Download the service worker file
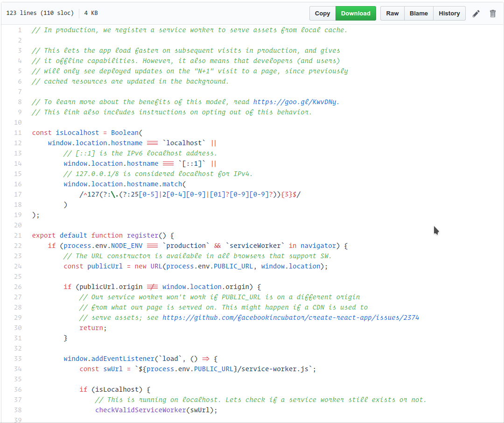The height and width of the screenshot is (423, 504). (356, 14)
